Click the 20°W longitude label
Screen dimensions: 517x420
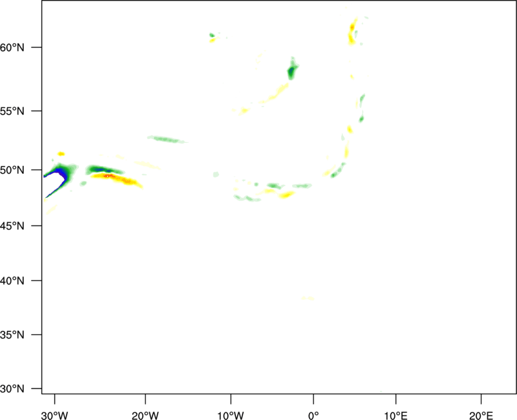(145, 415)
